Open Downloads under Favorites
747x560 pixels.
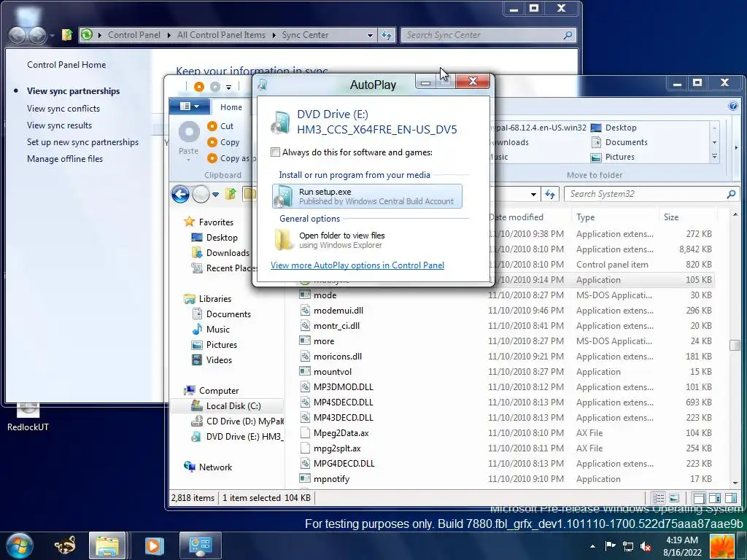click(220, 252)
